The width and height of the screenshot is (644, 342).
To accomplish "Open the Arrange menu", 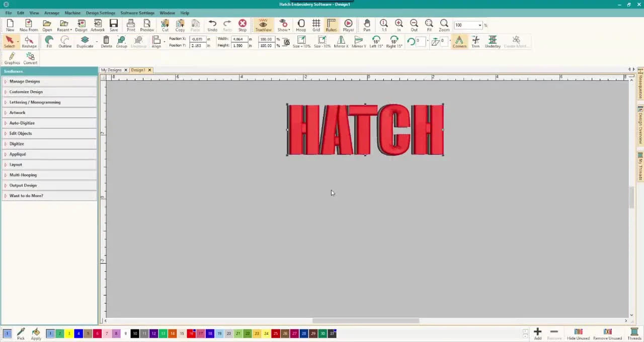I will (51, 13).
